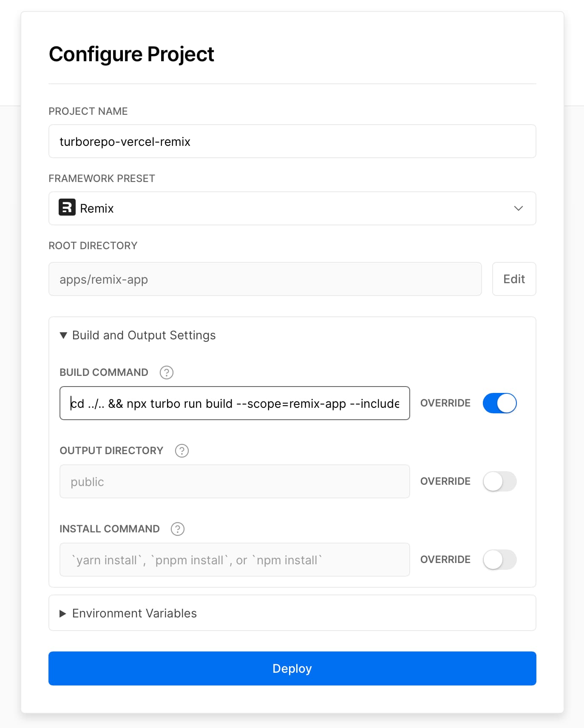
Task: Click the Output Directory help icon
Action: 182,451
